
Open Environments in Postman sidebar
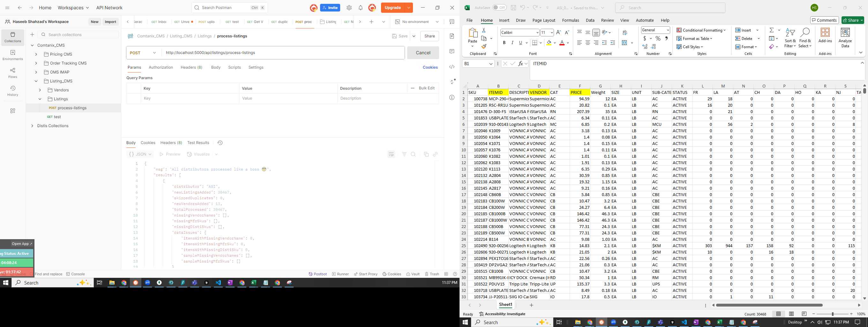13,55
